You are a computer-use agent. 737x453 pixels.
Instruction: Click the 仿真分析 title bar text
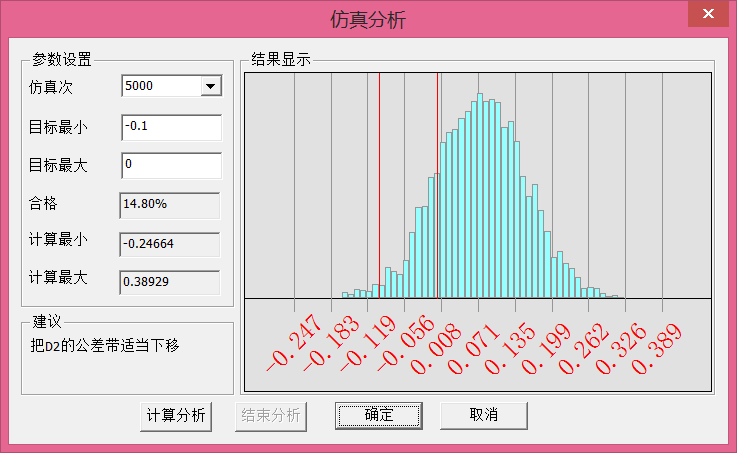(x=368, y=20)
